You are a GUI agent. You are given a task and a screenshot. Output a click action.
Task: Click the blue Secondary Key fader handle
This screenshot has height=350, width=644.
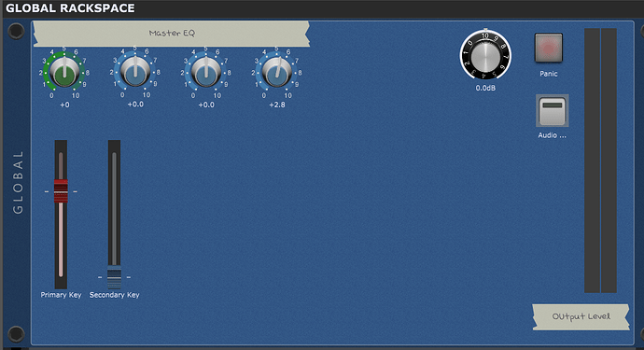coord(114,277)
